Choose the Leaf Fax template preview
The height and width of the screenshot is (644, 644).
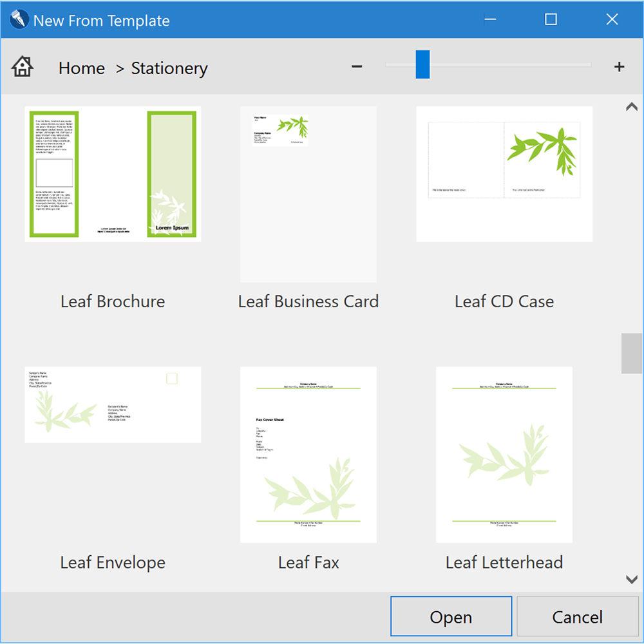point(308,455)
